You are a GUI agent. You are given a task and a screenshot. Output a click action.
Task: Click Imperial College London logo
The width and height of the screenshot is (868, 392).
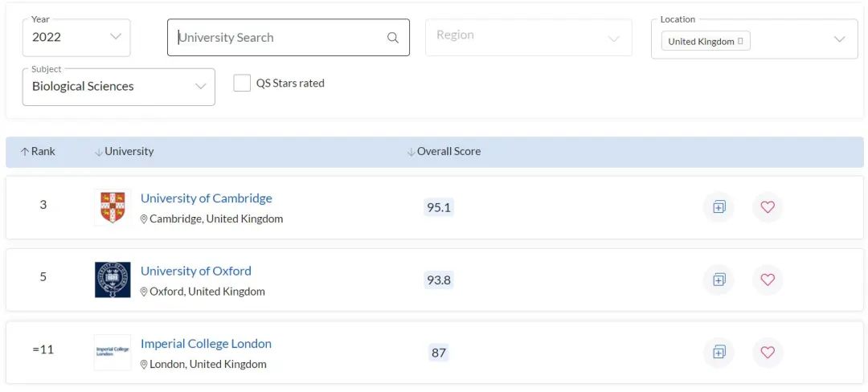click(113, 352)
